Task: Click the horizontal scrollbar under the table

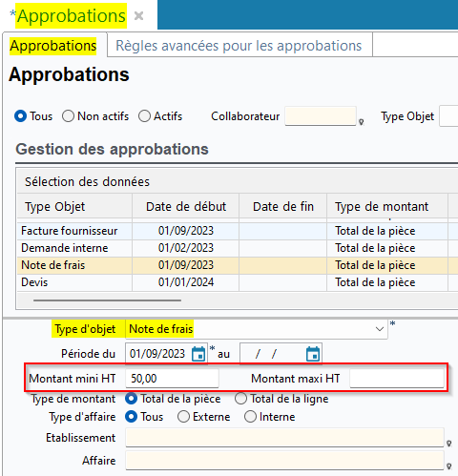Action: click(x=107, y=300)
